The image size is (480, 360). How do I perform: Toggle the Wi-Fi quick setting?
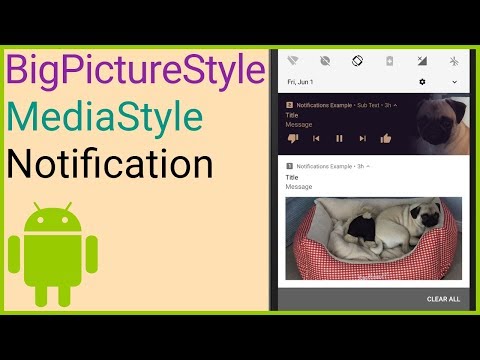pos(293,61)
